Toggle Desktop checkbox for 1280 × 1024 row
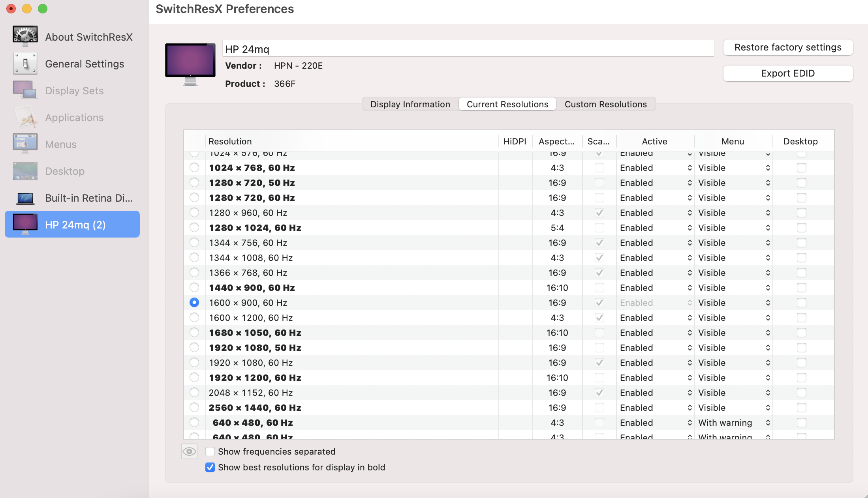The image size is (868, 498). click(802, 228)
